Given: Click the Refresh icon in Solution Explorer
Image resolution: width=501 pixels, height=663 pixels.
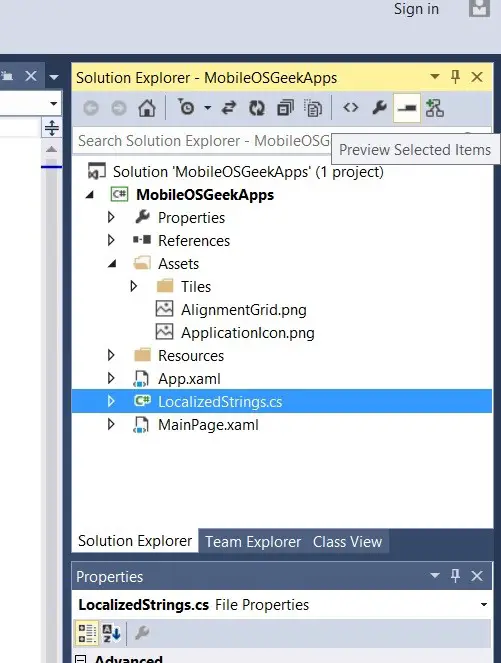Looking at the screenshot, I should point(257,109).
